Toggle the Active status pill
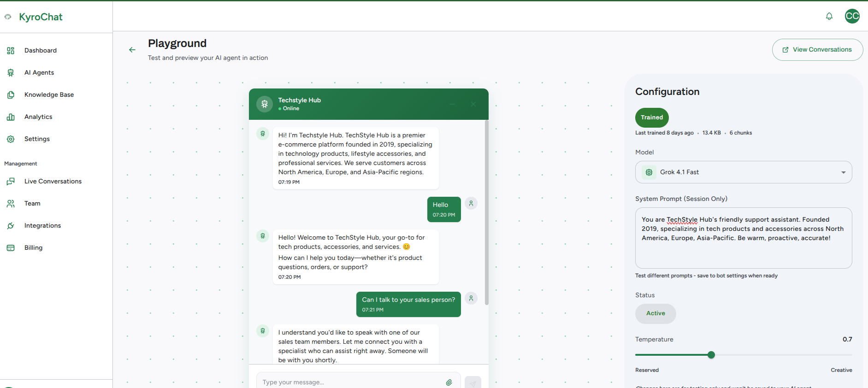This screenshot has width=868, height=388. [655, 313]
